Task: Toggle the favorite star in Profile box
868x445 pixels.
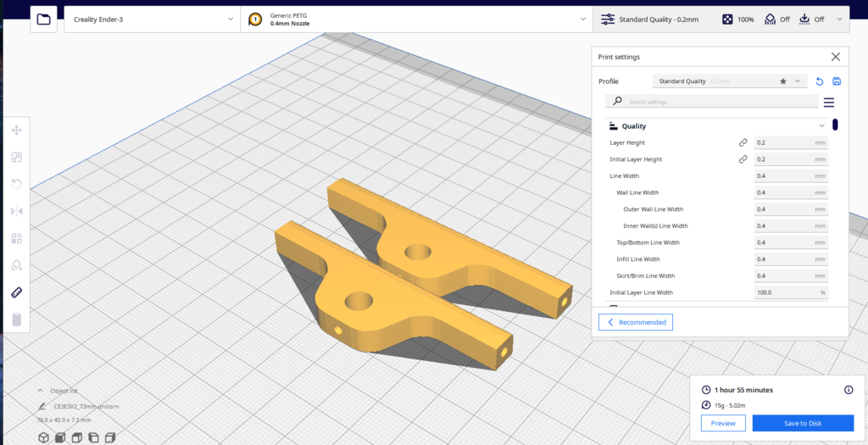Action: (x=783, y=81)
